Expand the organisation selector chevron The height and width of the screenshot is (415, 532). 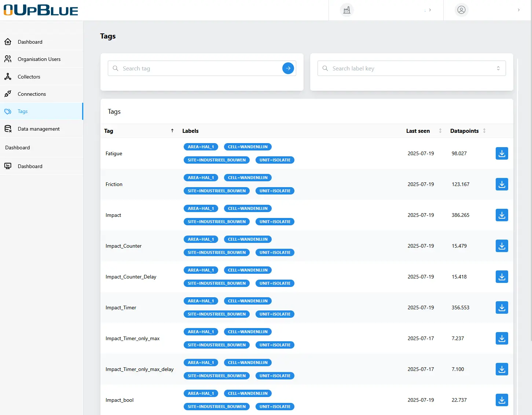pyautogui.click(x=430, y=10)
